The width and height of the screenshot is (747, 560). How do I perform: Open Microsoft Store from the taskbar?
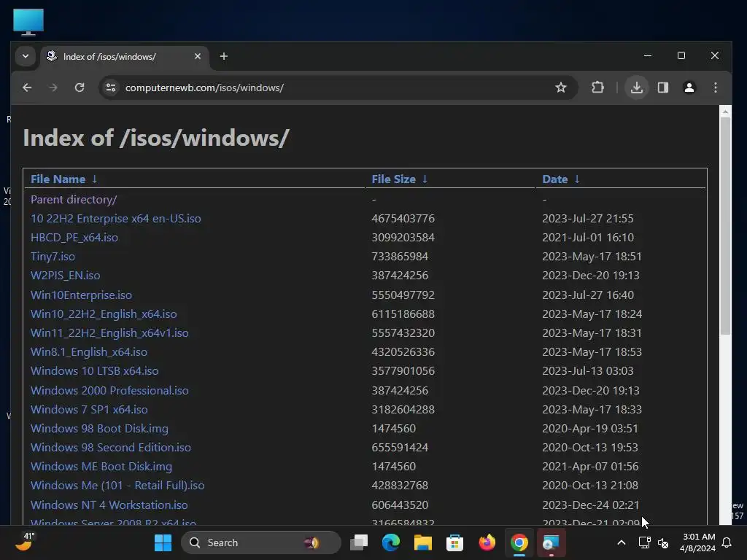[454, 542]
